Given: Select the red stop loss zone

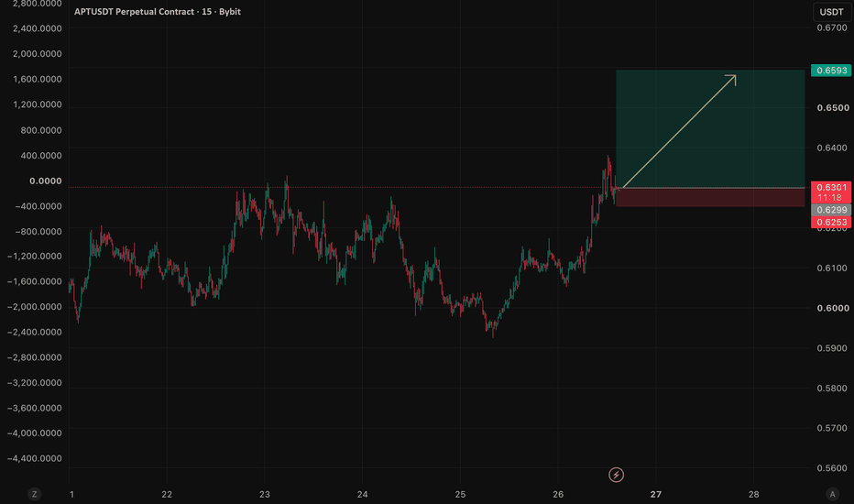Looking at the screenshot, I should click(x=710, y=197).
